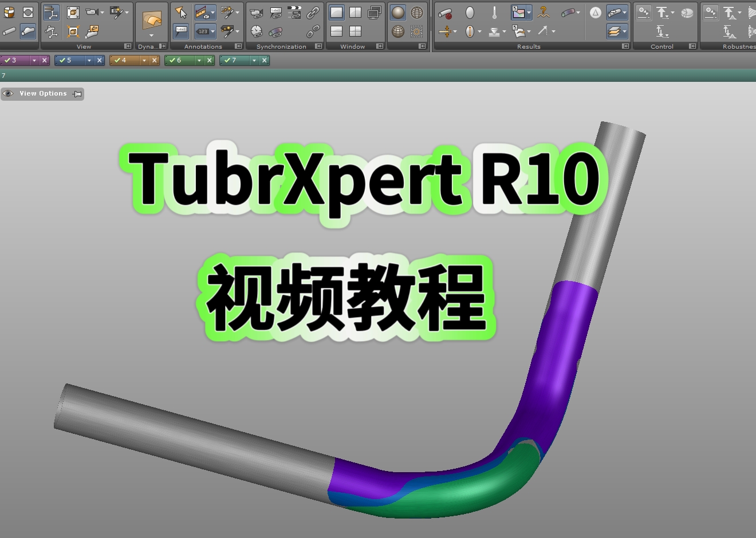
Task: Open the View Options panel
Action: point(43,94)
